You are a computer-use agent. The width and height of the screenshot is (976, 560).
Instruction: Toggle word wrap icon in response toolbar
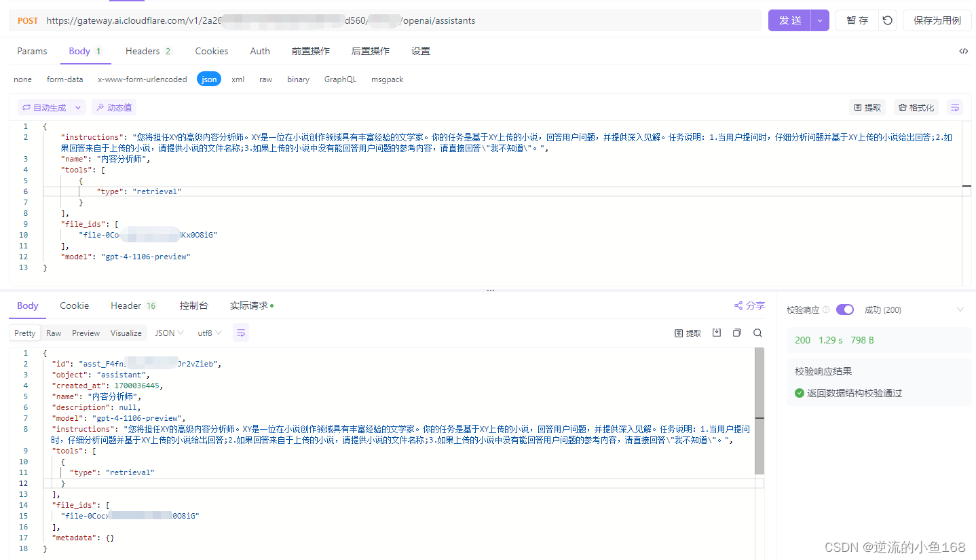coord(240,333)
